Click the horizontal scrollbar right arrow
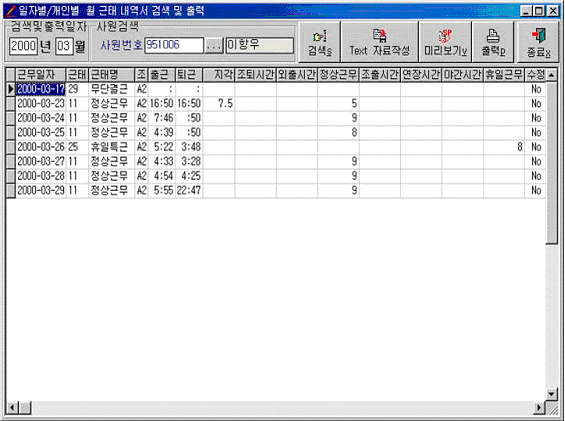Image resolution: width=565 pixels, height=421 pixels. tap(539, 408)
